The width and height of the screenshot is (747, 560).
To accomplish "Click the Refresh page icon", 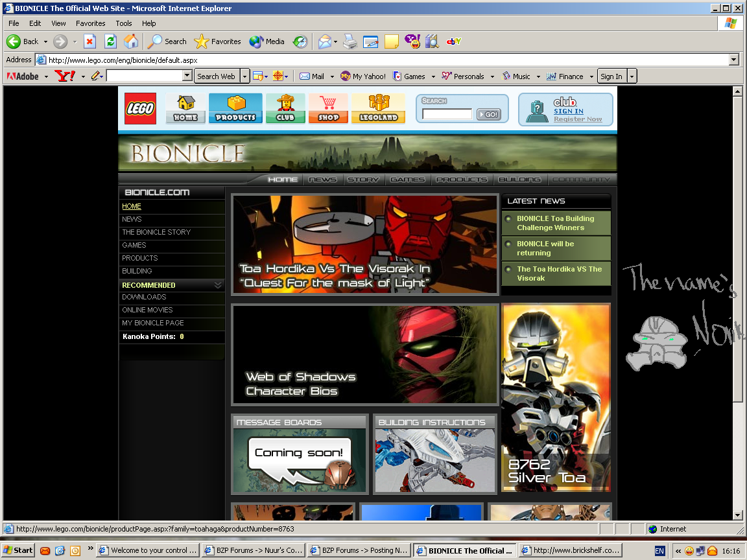I will tap(110, 41).
